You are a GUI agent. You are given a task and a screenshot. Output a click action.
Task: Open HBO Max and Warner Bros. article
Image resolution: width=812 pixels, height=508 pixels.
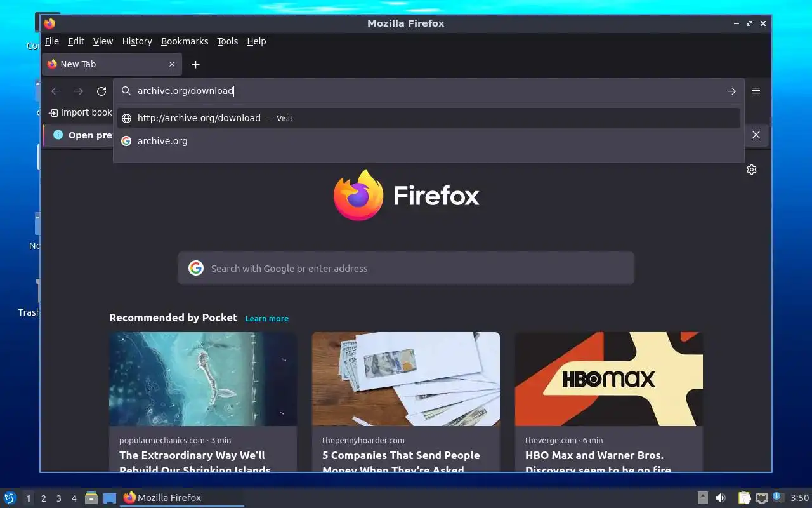pyautogui.click(x=598, y=462)
